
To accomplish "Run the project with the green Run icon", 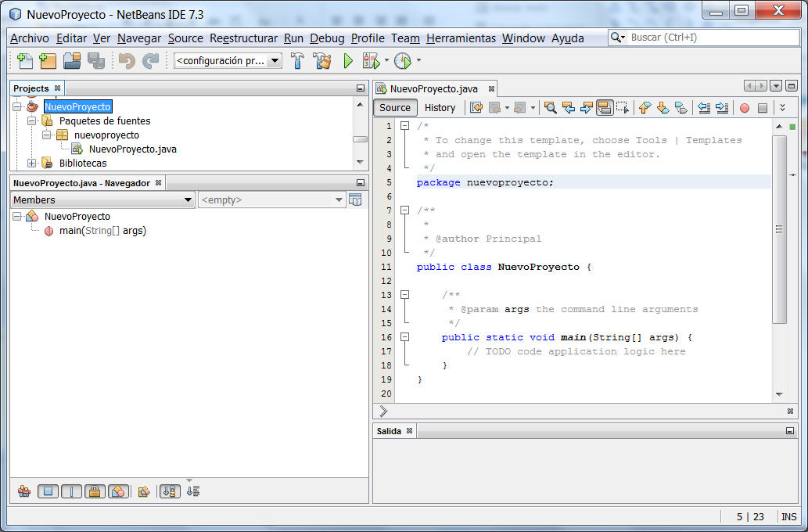I will [347, 62].
